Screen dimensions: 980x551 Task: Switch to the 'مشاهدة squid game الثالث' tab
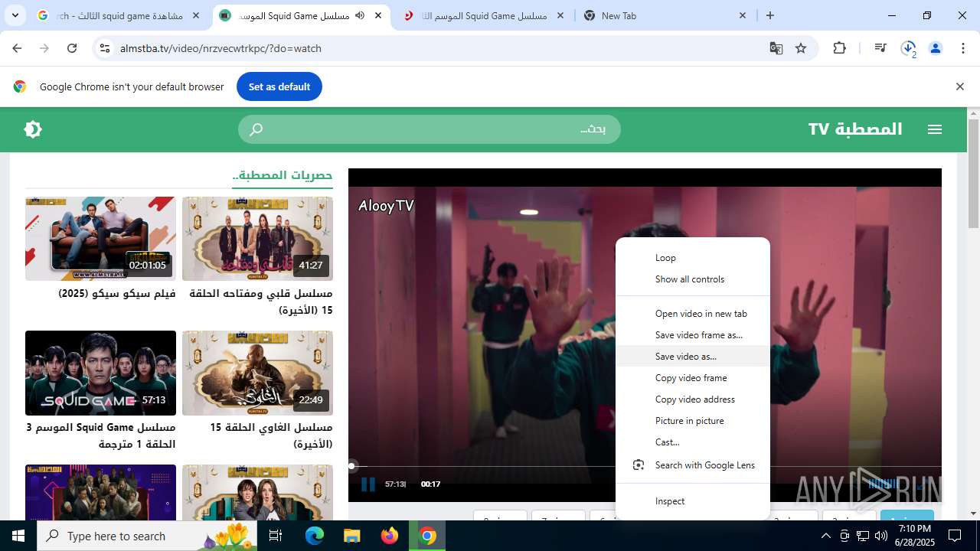(x=118, y=15)
